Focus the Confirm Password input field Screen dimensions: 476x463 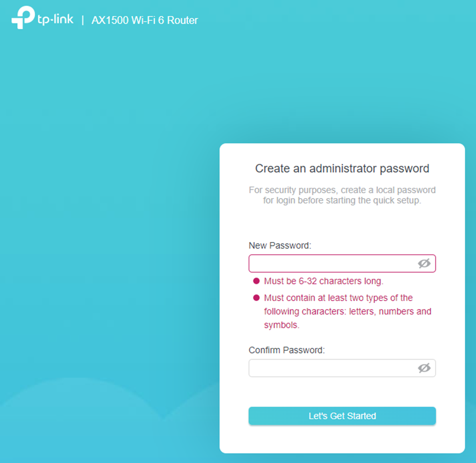pos(332,368)
